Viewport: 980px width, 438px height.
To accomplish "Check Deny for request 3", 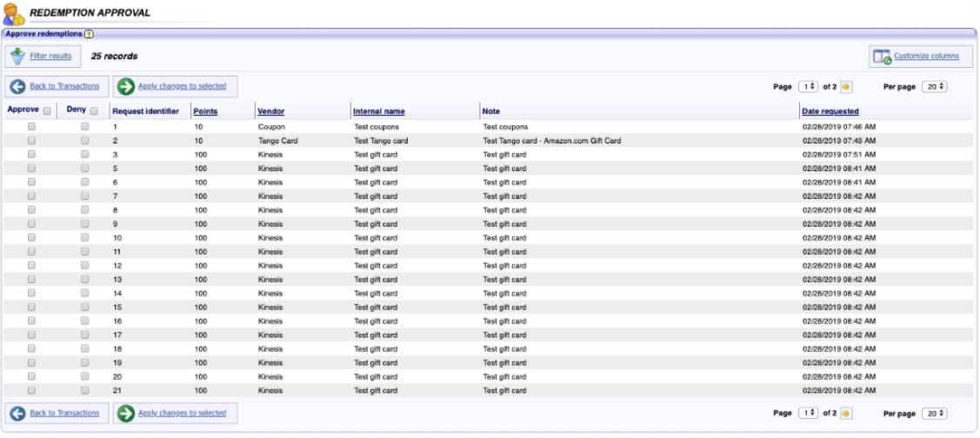I will 84,155.
